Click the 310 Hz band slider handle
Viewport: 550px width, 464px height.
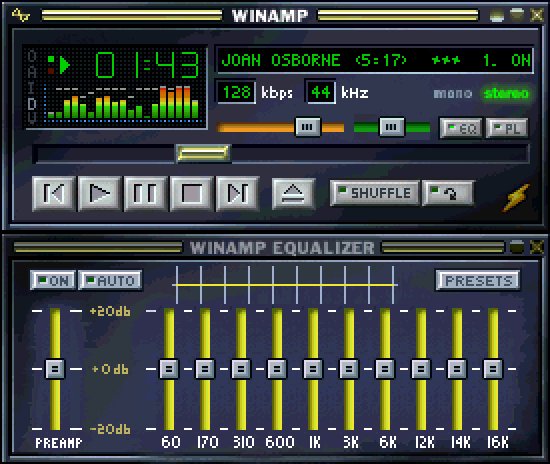click(x=241, y=369)
